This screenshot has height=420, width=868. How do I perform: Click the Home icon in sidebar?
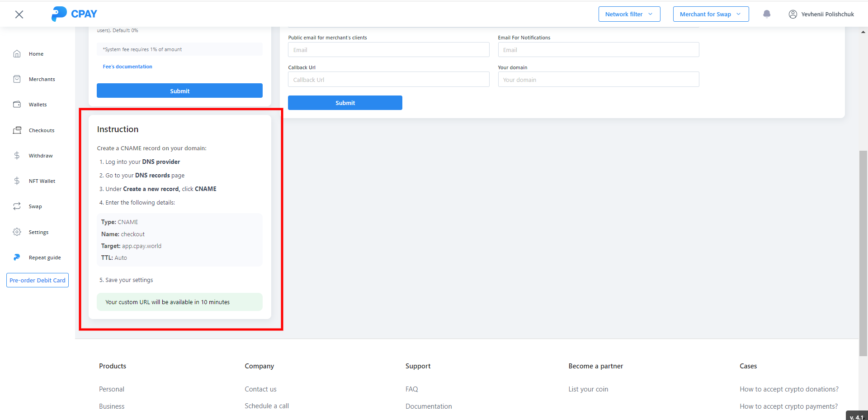(17, 54)
